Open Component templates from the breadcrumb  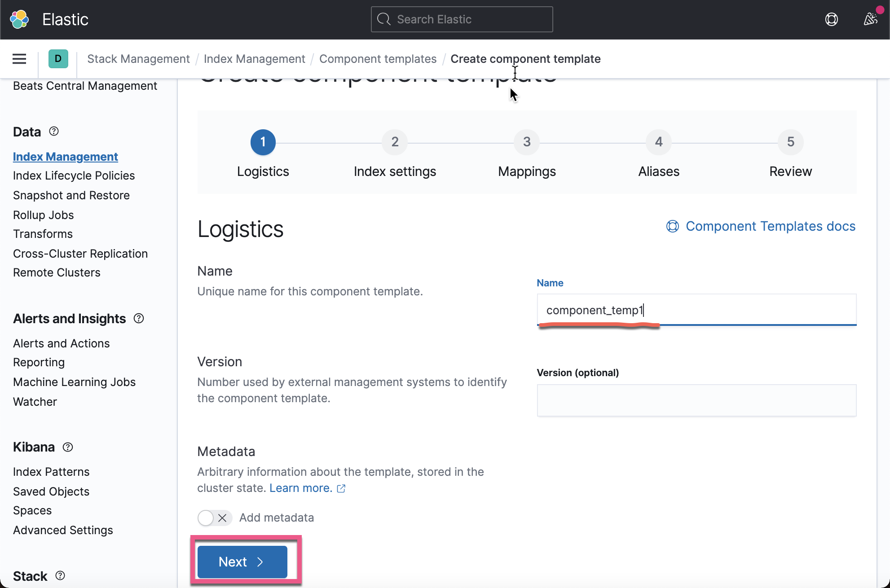[378, 59]
